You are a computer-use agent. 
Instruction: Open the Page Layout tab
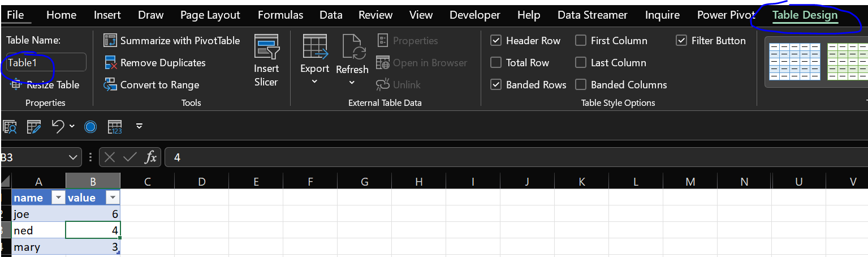210,15
